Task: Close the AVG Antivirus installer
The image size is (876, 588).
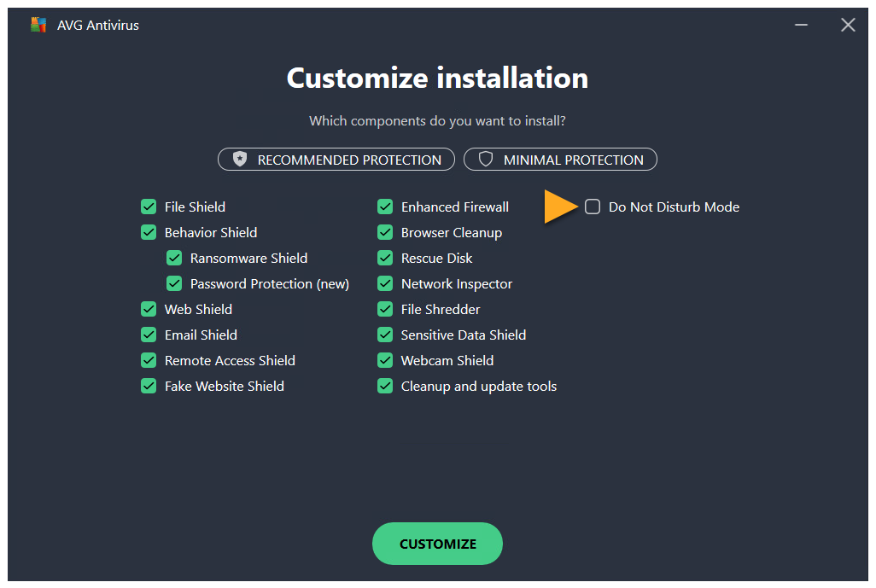Action: pos(847,25)
